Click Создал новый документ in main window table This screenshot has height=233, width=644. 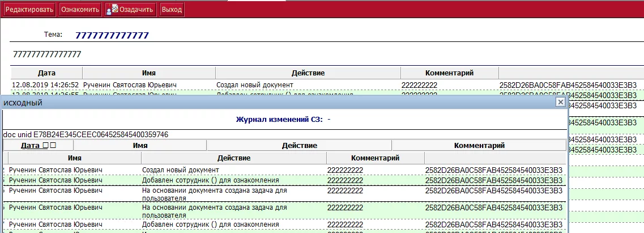(255, 84)
